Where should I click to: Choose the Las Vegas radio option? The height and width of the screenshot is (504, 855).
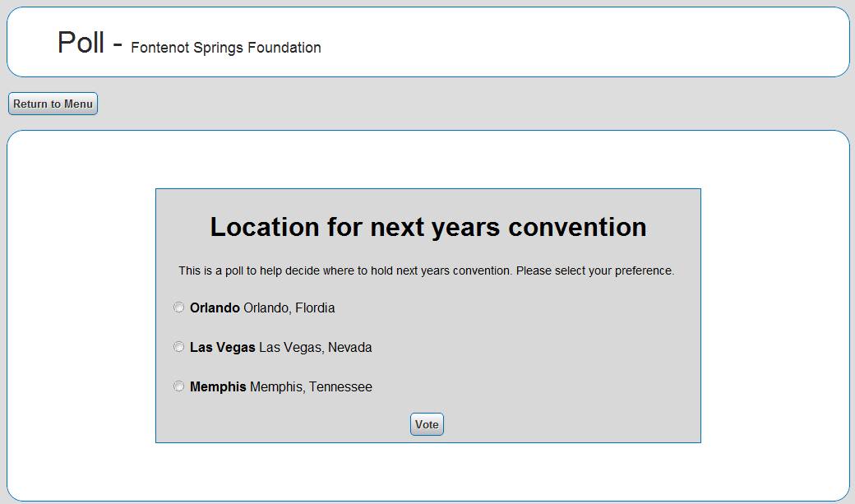pyautogui.click(x=179, y=347)
